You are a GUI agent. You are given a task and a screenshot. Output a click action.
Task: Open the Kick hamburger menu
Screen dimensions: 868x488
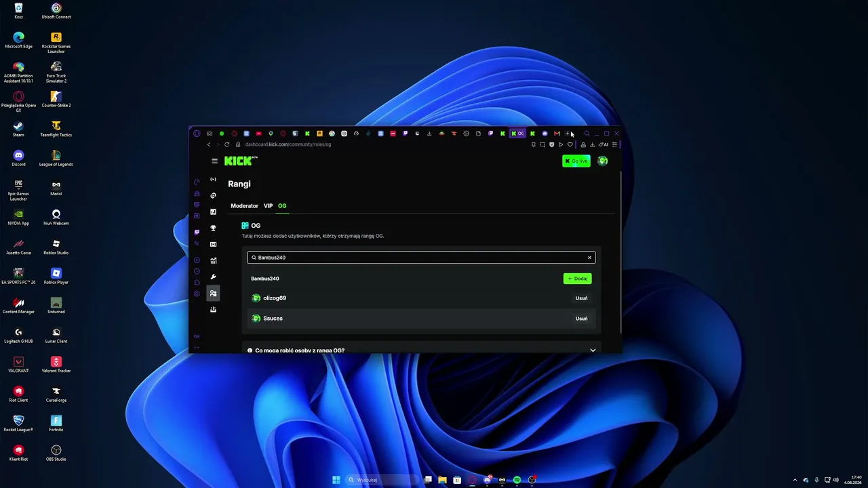[214, 161]
